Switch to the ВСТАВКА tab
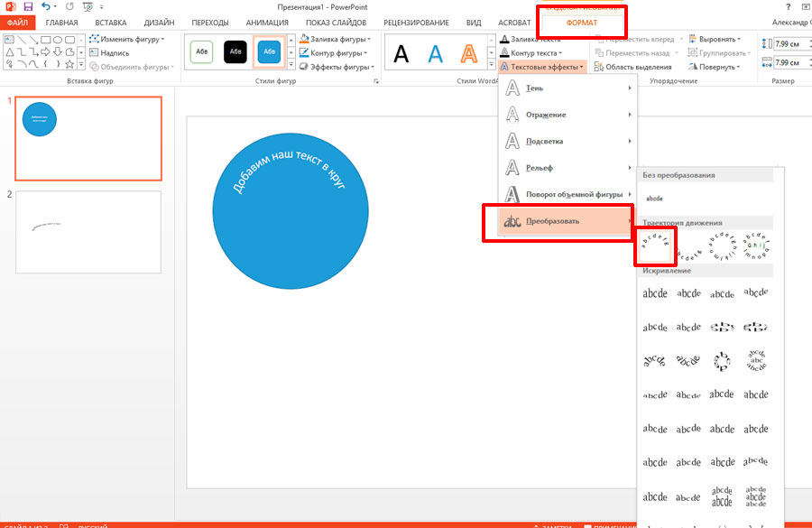The image size is (812, 528). point(111,23)
